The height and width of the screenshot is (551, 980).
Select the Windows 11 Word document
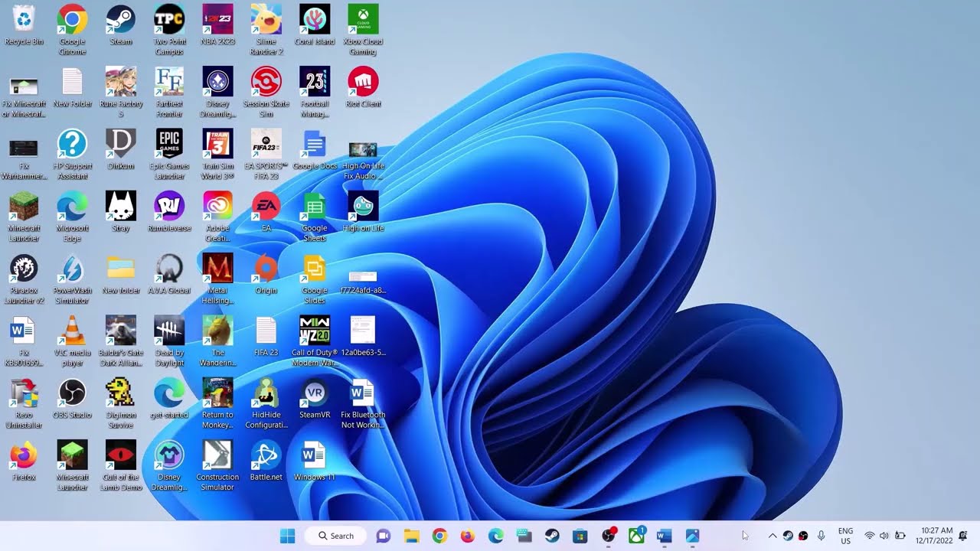click(315, 461)
